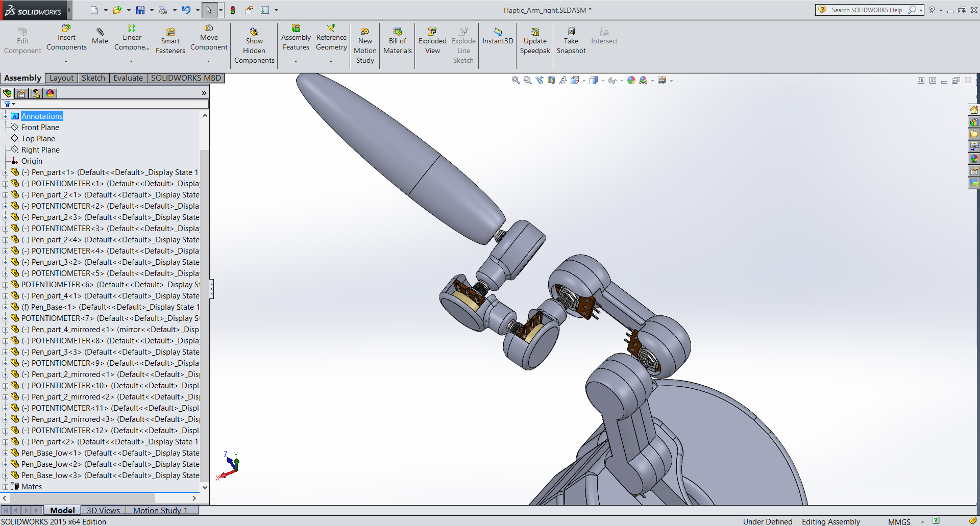This screenshot has height=526, width=980.
Task: Click the Mate paperclip tool
Action: 100,36
